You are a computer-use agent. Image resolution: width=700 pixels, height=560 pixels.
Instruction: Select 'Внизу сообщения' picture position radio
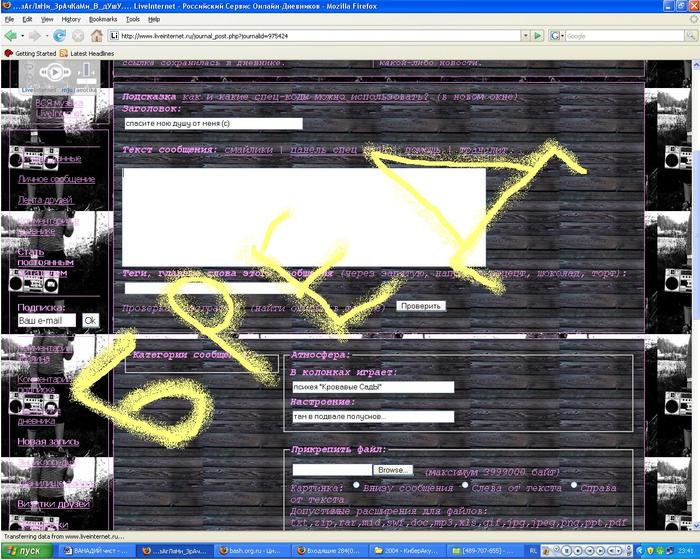click(356, 485)
